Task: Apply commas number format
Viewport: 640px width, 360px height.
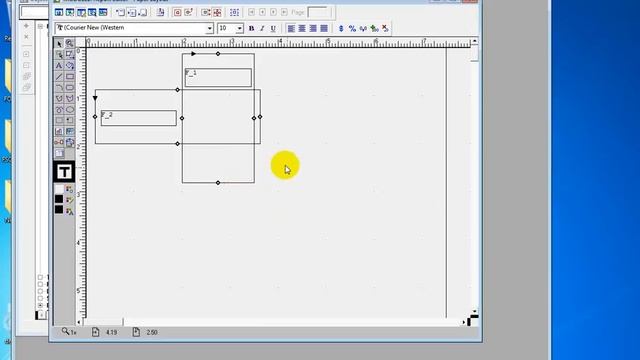Action: pyautogui.click(x=363, y=28)
